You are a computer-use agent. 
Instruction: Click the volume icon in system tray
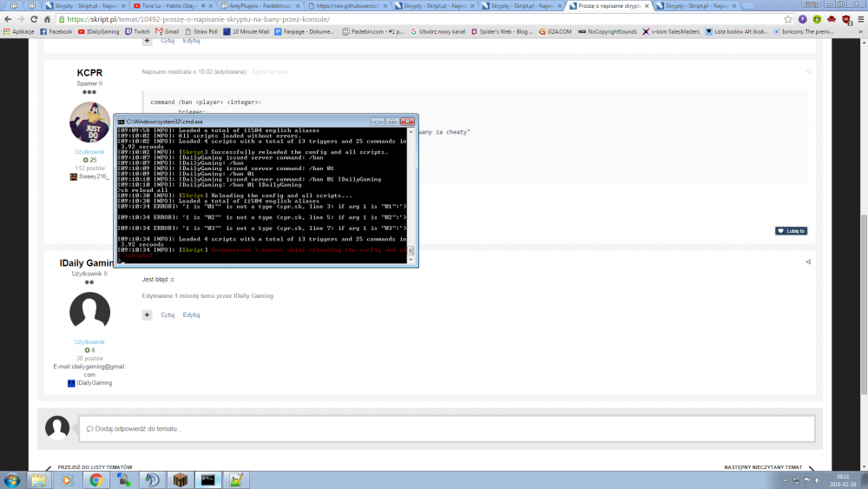tap(819, 480)
